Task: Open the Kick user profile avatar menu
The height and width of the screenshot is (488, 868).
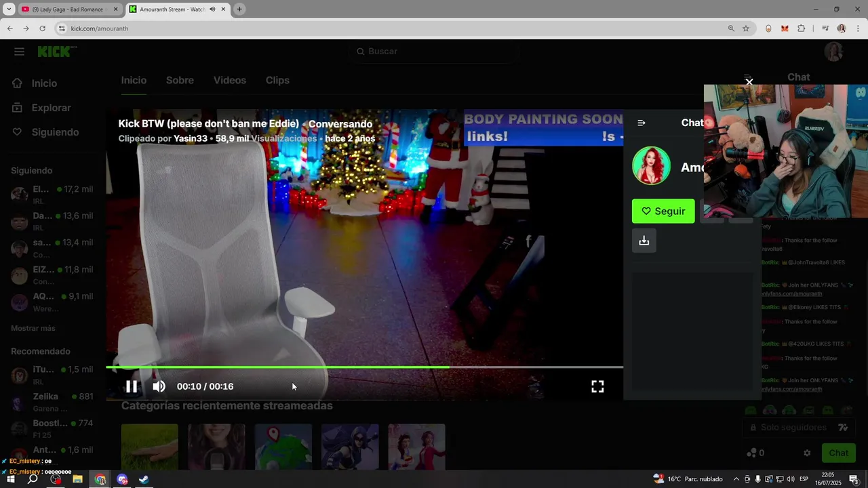Action: pos(833,52)
